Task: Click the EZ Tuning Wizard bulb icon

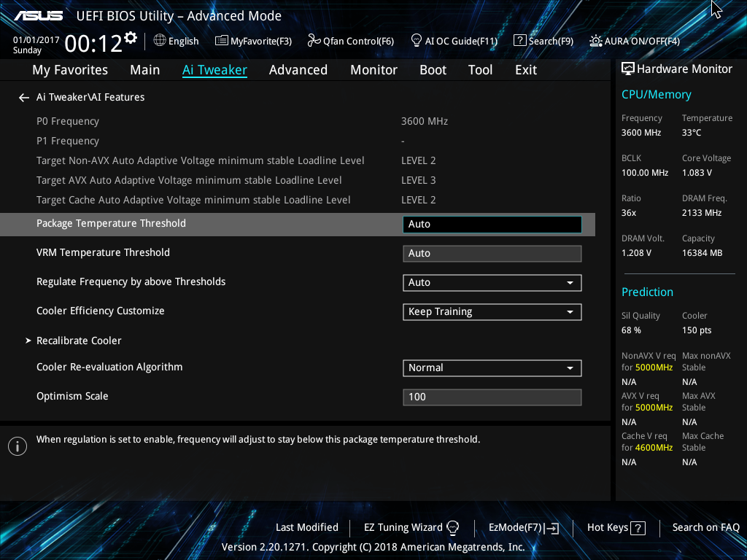Action: tap(452, 528)
